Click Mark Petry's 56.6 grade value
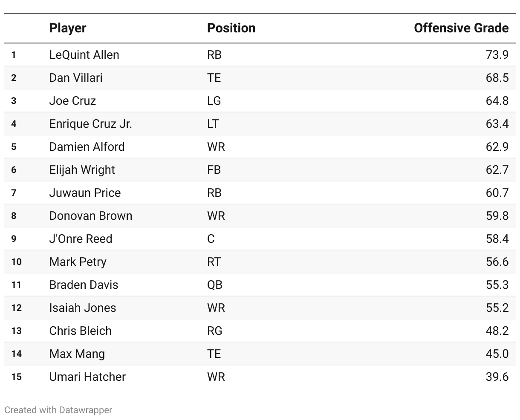 497,262
